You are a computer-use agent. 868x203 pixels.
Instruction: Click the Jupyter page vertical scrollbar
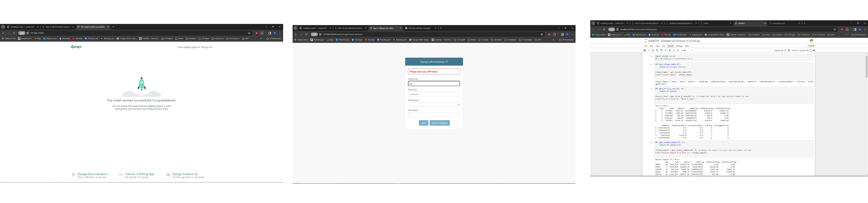coord(866,66)
